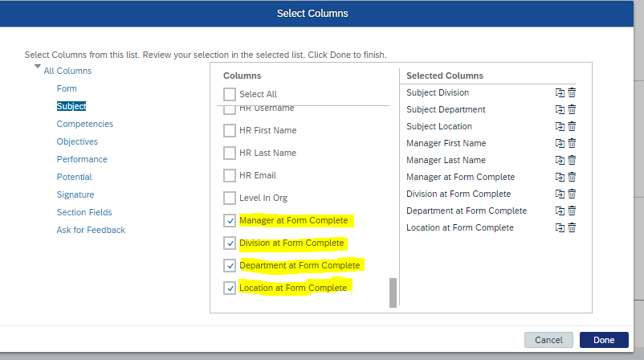Uncheck Manager at Form Complete checkbox
644x360 pixels.
230,220
